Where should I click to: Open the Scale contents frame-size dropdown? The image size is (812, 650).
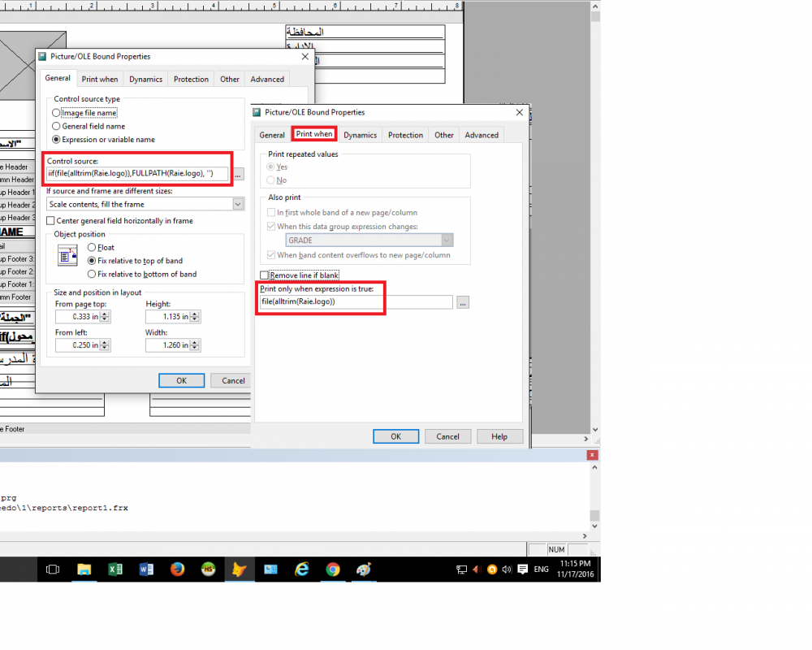(x=238, y=204)
